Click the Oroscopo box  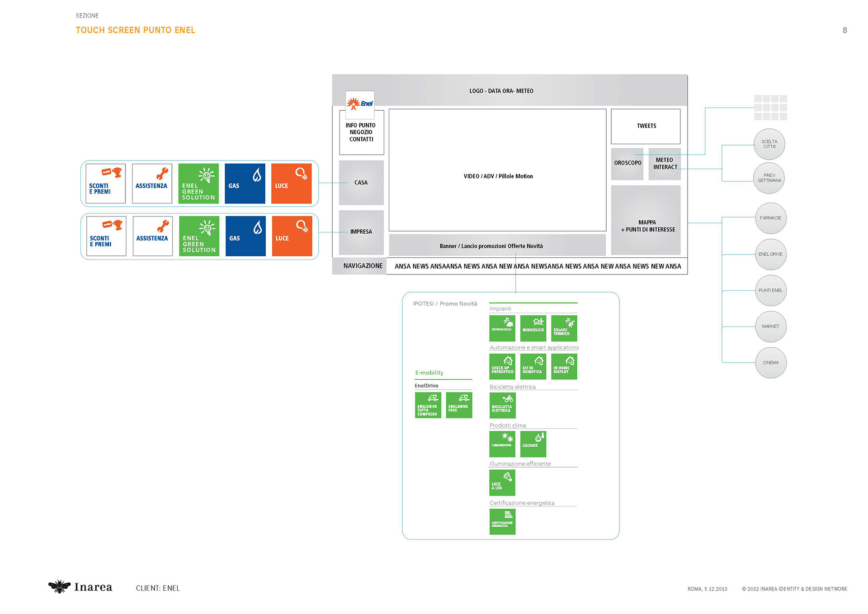click(627, 164)
